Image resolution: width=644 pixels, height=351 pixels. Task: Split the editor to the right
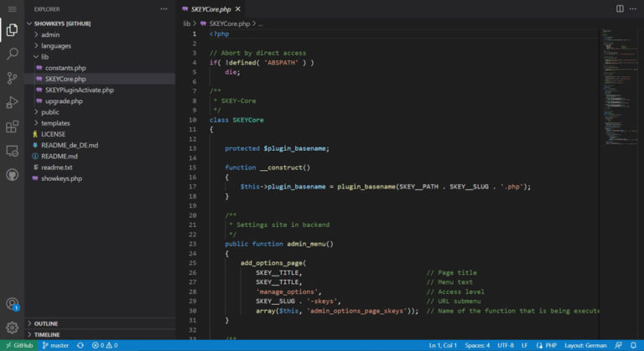click(x=620, y=8)
